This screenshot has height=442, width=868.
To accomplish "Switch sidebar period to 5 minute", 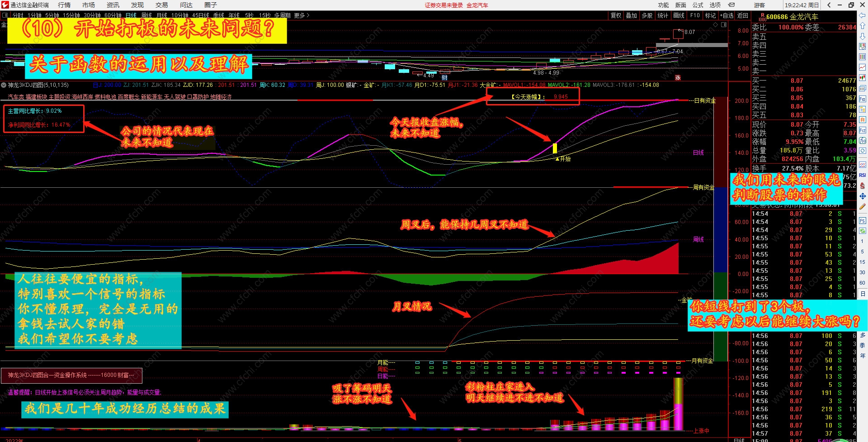I will pyautogui.click(x=862, y=252).
